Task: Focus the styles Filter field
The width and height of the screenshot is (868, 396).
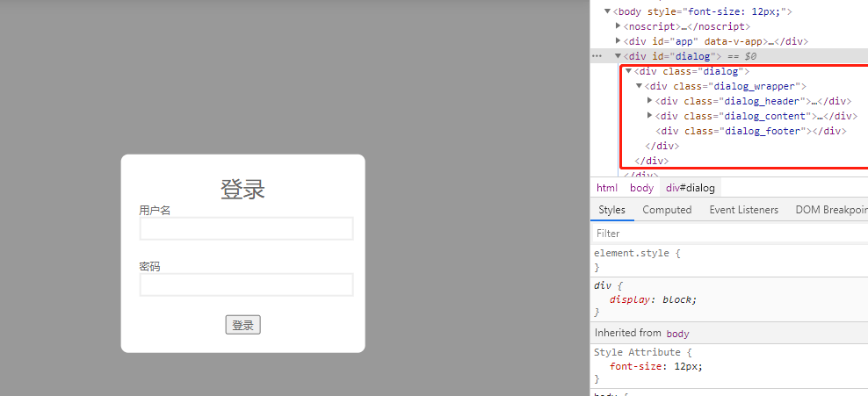Action: 729,234
